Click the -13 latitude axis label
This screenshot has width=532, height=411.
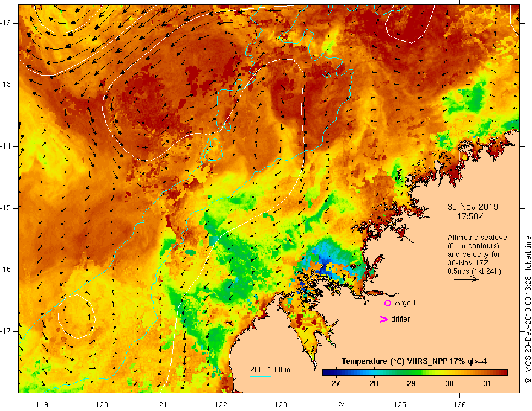point(5,85)
